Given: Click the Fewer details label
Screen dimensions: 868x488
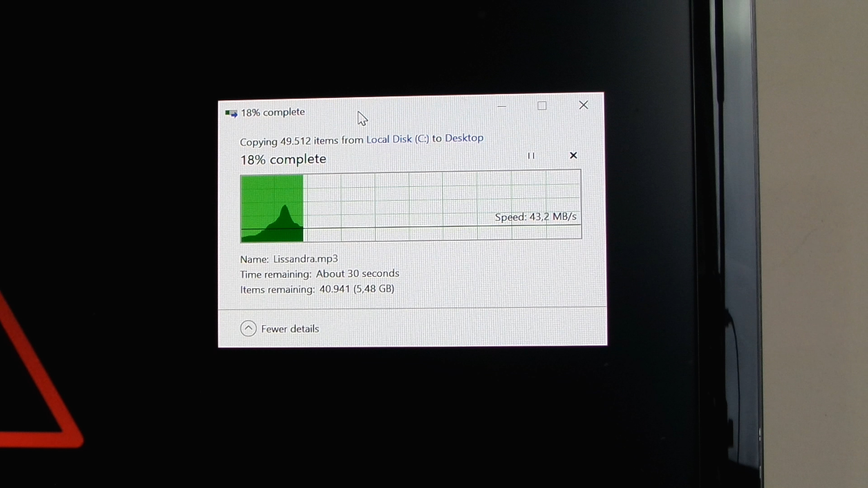Looking at the screenshot, I should coord(290,329).
